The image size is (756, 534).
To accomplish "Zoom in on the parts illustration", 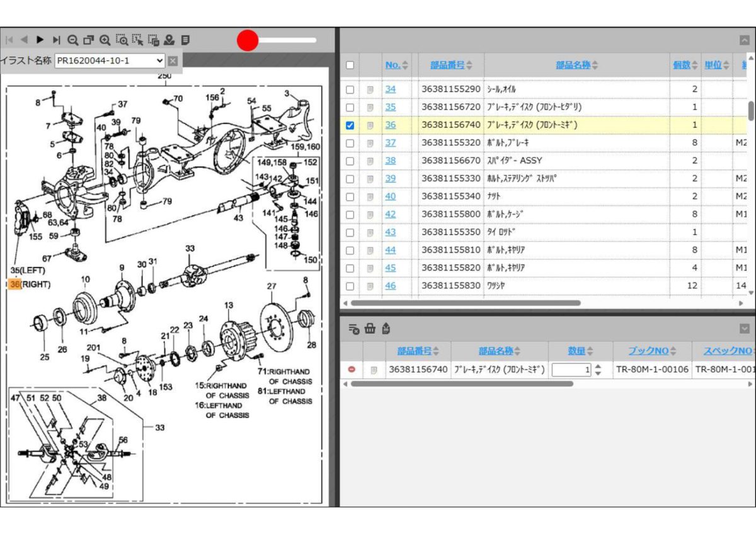I will pyautogui.click(x=105, y=40).
